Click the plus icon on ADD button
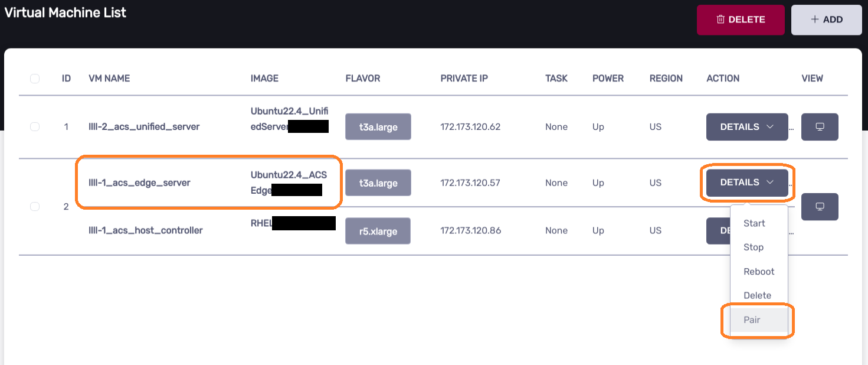Screen dimensions: 868x365 click(x=815, y=19)
